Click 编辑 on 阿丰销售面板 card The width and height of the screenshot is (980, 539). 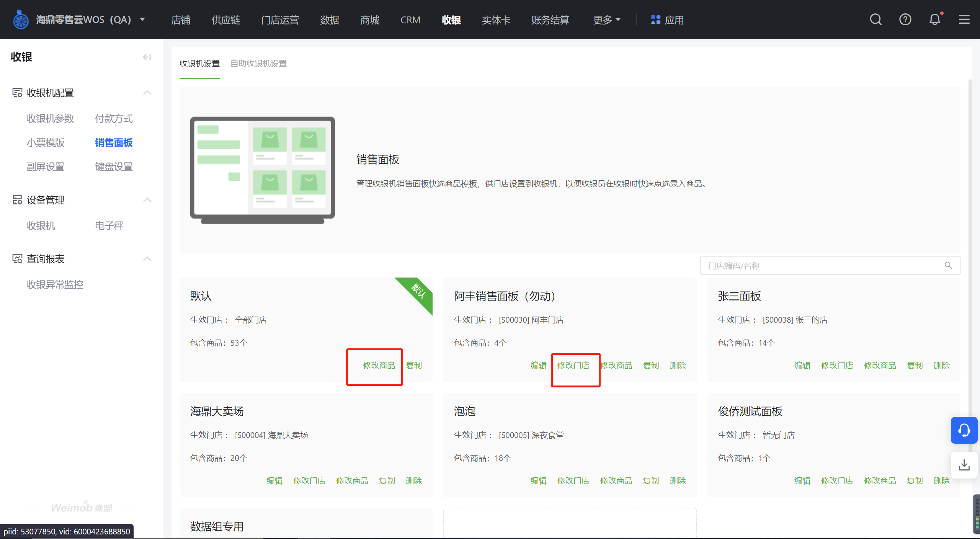coord(538,366)
